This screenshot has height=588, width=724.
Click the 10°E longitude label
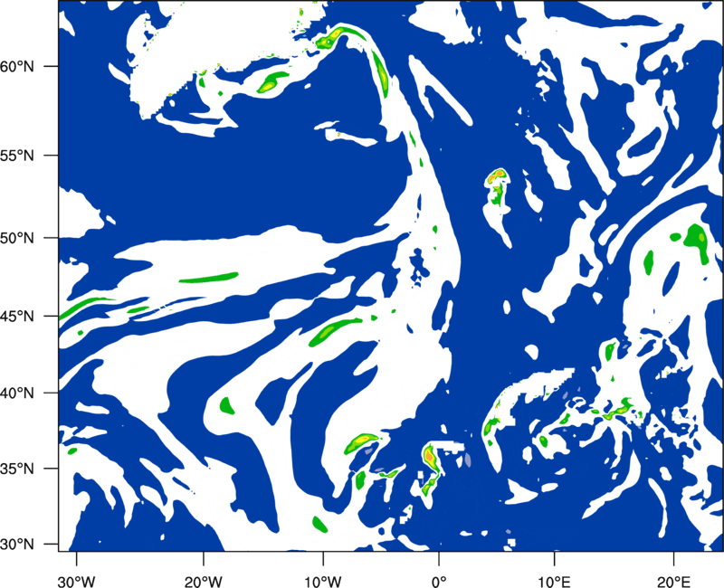(554, 582)
